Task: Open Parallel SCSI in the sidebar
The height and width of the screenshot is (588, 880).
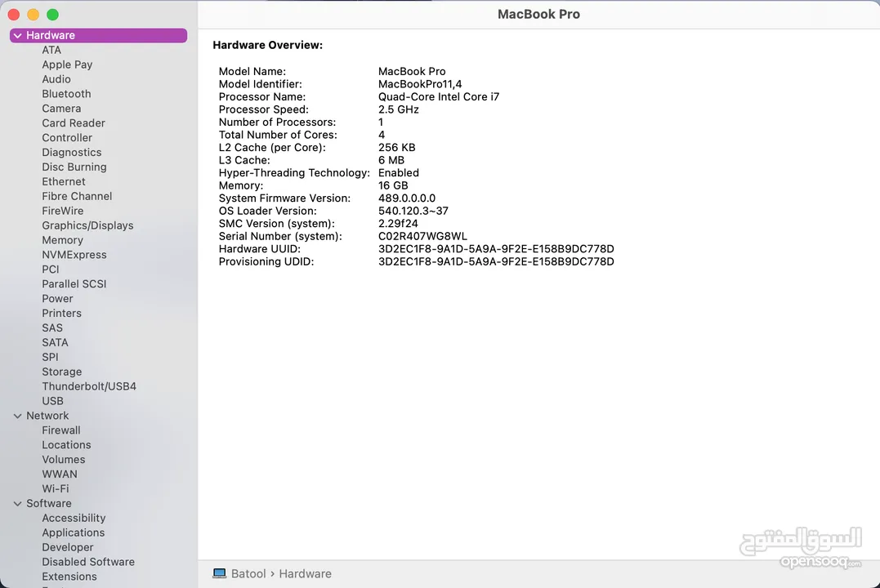Action: pos(74,283)
